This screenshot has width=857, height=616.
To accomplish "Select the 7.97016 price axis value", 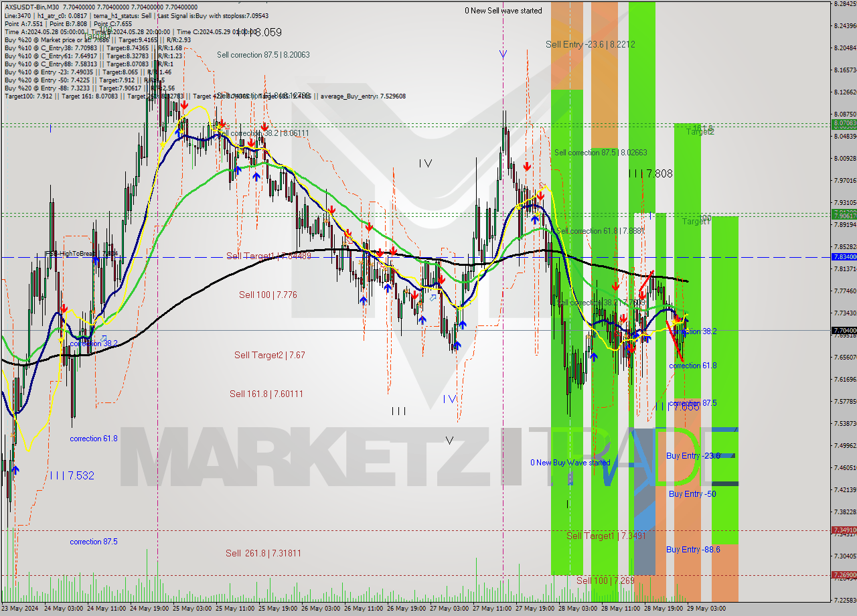I will pos(845,180).
